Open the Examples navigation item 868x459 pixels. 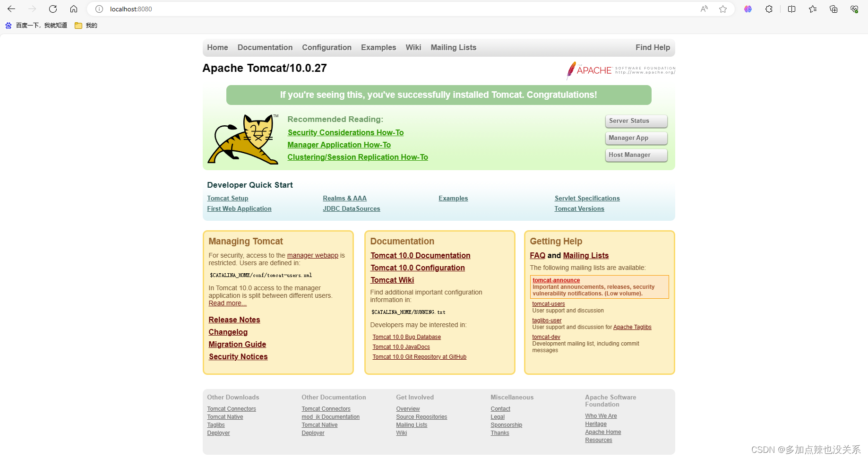tap(378, 47)
